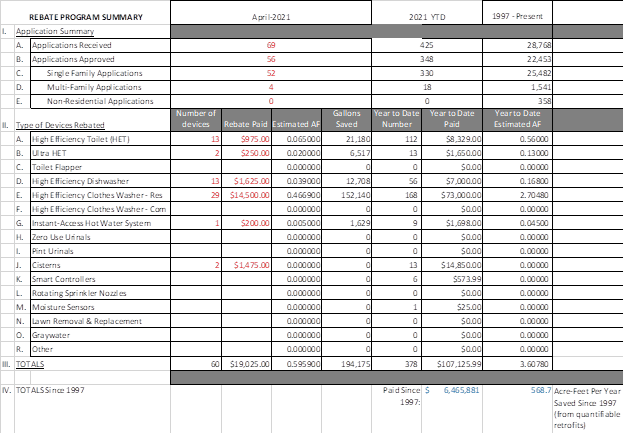Select the 'Zero Use Urinals' row label
Screen dimensions: 624x434
click(61, 237)
